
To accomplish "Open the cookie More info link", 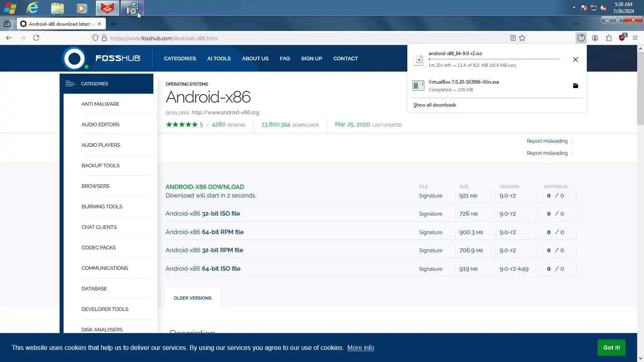I will click(361, 348).
